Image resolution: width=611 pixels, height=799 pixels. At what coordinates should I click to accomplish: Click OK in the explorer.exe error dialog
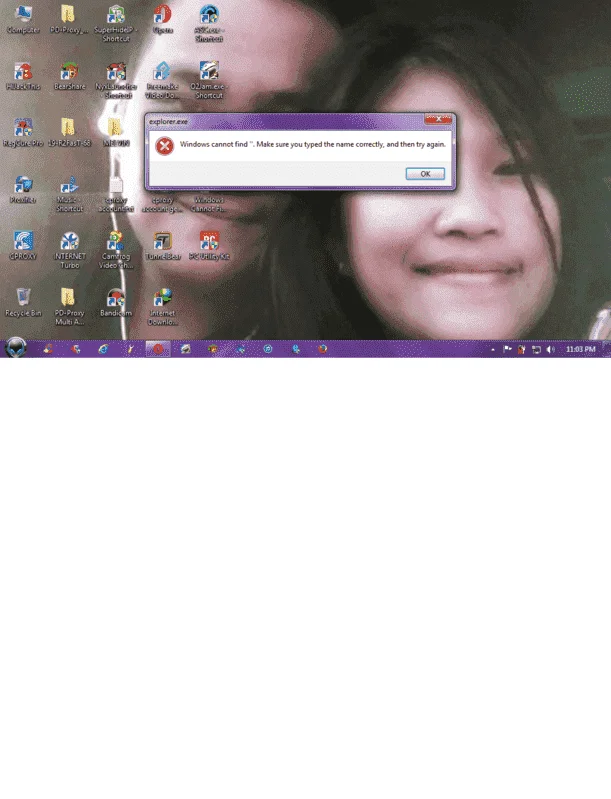(425, 174)
